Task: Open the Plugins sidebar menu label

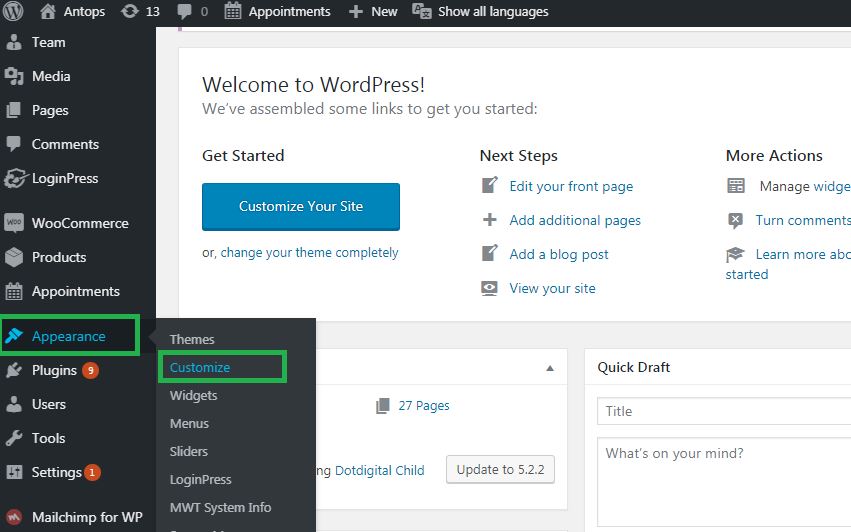Action: (54, 370)
